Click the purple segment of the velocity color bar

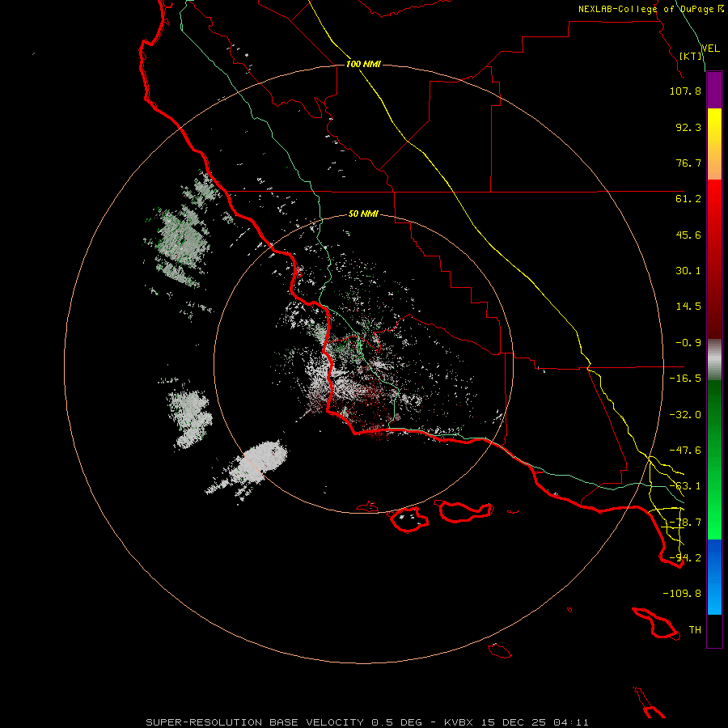pos(714,90)
